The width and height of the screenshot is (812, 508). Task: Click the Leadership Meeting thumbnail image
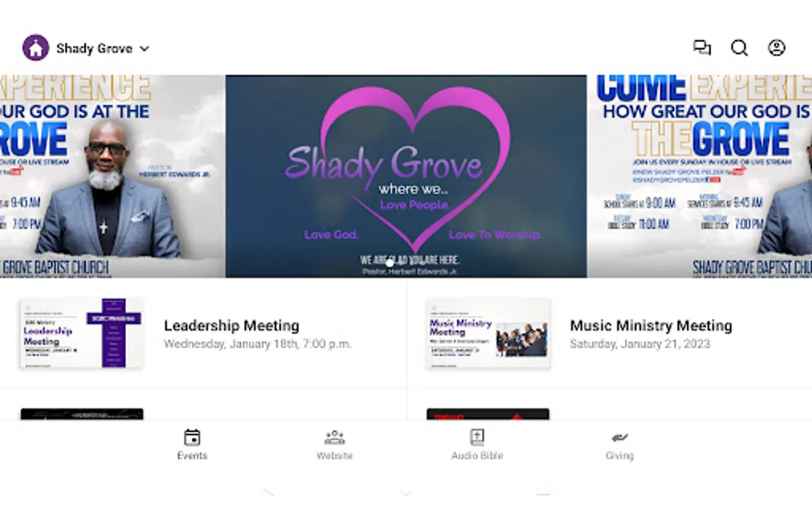pos(82,334)
